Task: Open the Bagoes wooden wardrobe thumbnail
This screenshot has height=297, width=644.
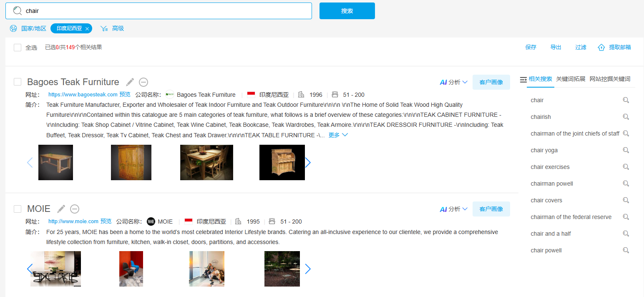Action: (x=131, y=163)
